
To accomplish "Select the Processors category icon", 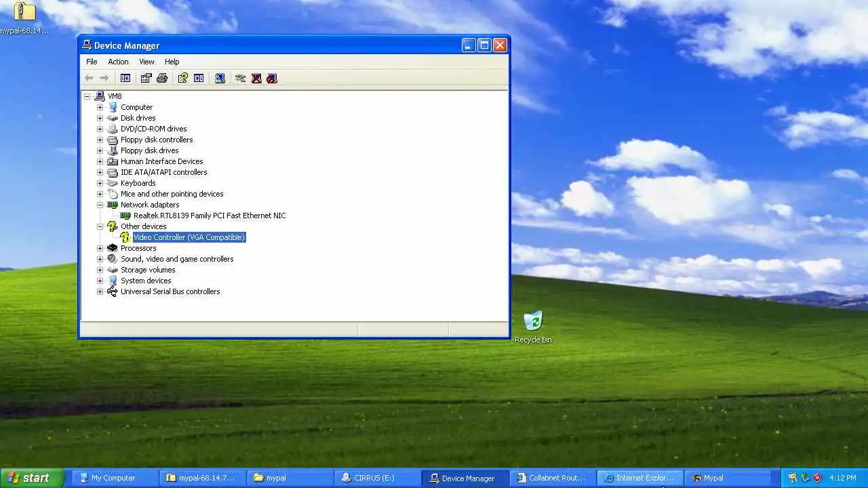I will (x=113, y=248).
